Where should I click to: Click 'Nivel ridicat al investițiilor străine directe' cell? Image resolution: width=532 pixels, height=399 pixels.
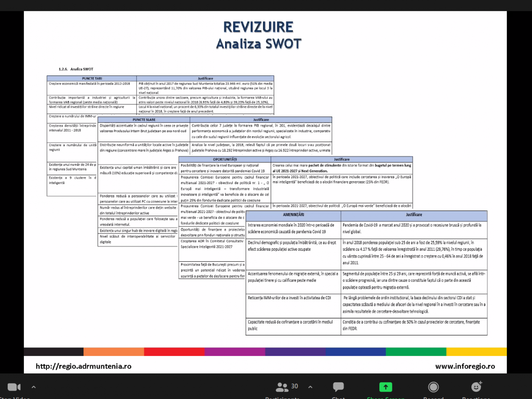coord(92,109)
